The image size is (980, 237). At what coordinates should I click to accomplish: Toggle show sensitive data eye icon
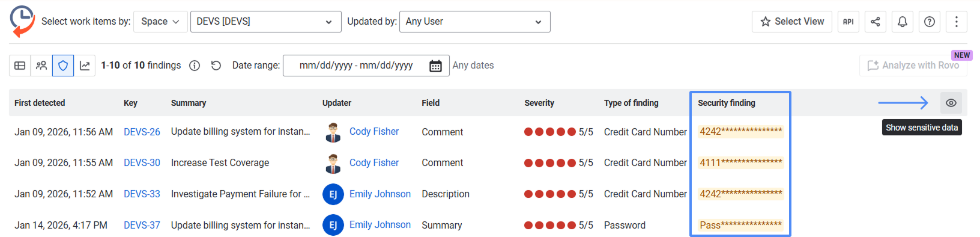click(x=951, y=103)
